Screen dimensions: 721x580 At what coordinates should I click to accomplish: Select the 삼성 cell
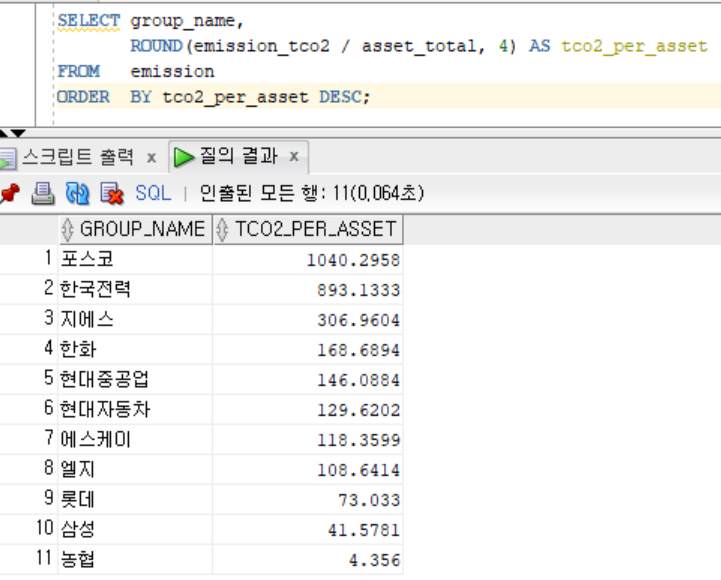click(136, 529)
